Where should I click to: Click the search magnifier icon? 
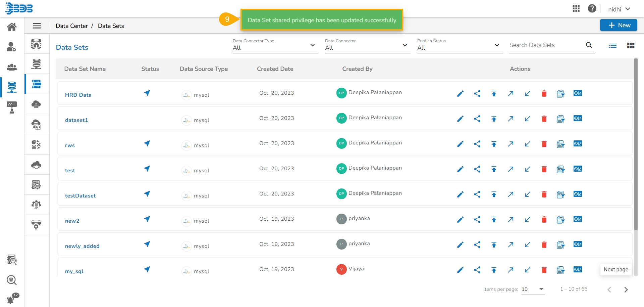tap(589, 45)
